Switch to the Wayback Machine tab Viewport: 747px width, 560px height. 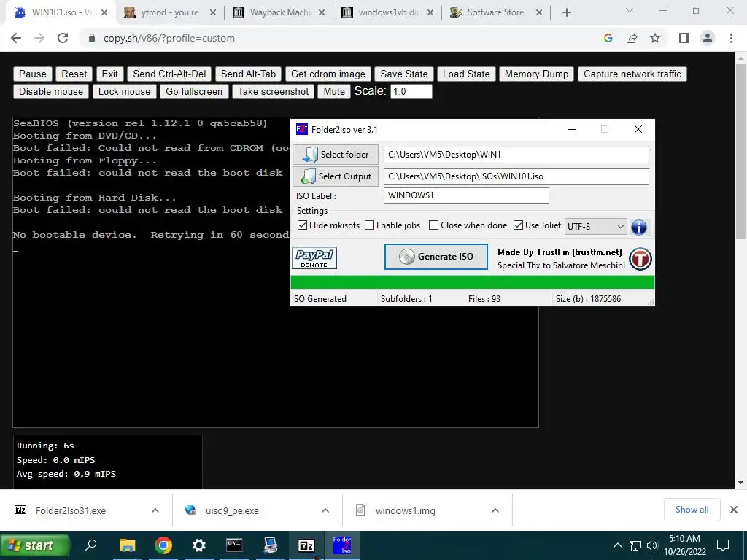coord(278,13)
